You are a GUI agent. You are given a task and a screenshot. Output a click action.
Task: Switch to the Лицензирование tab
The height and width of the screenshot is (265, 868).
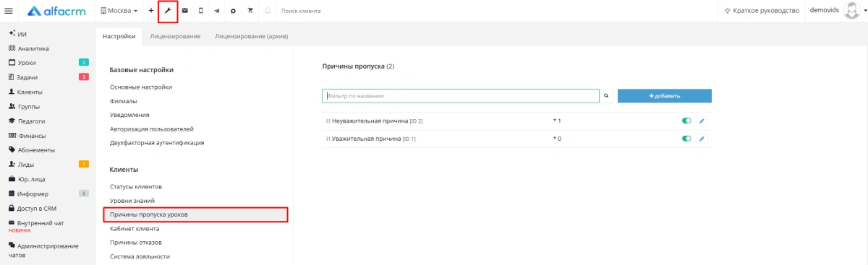(175, 35)
